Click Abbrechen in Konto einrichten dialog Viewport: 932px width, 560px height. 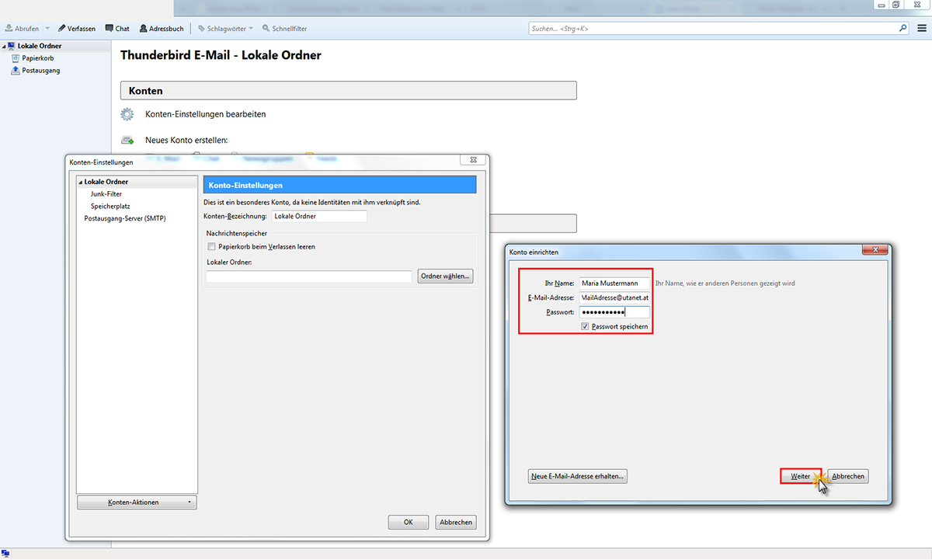848,476
